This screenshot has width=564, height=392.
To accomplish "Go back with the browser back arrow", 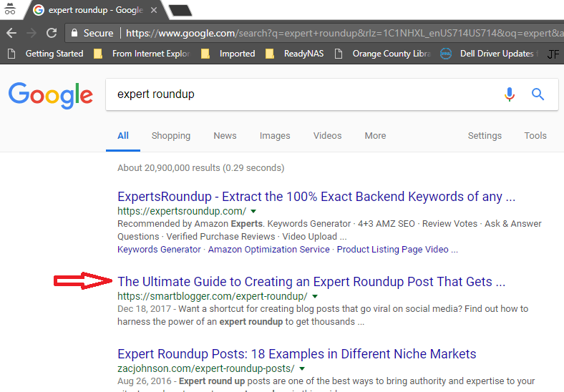I will point(11,33).
